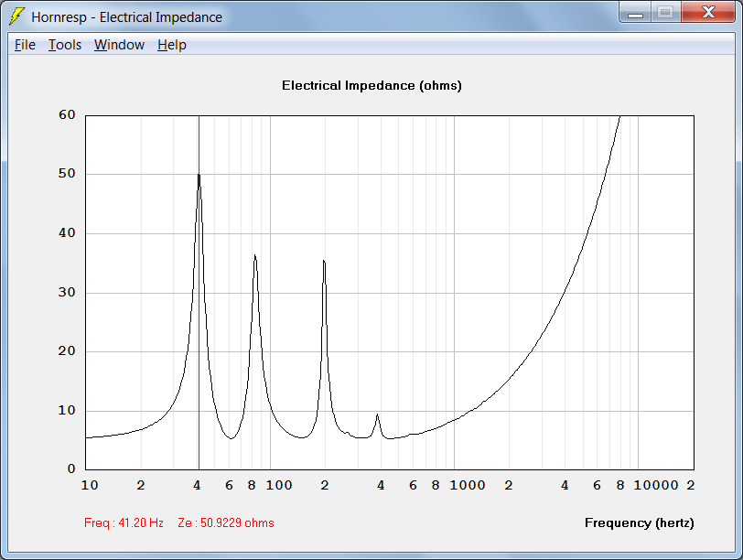Click the 20 label on impedance axis
Screen dimensions: 743x560
[67, 351]
